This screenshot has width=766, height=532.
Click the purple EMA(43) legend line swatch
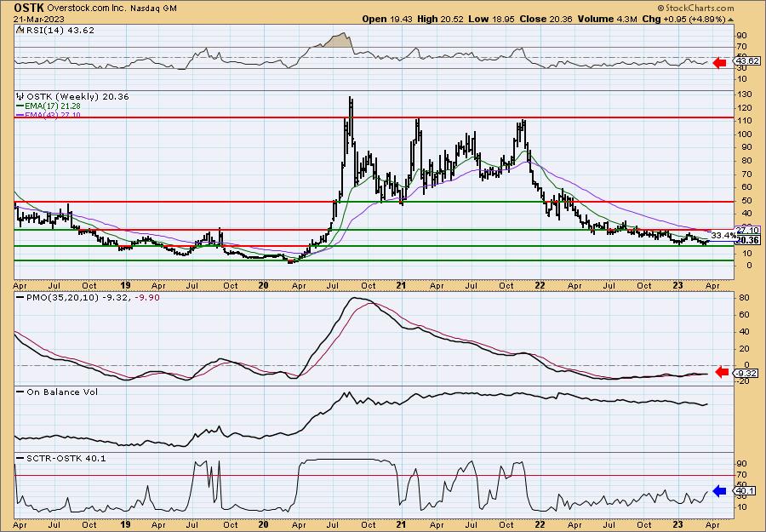[20, 115]
